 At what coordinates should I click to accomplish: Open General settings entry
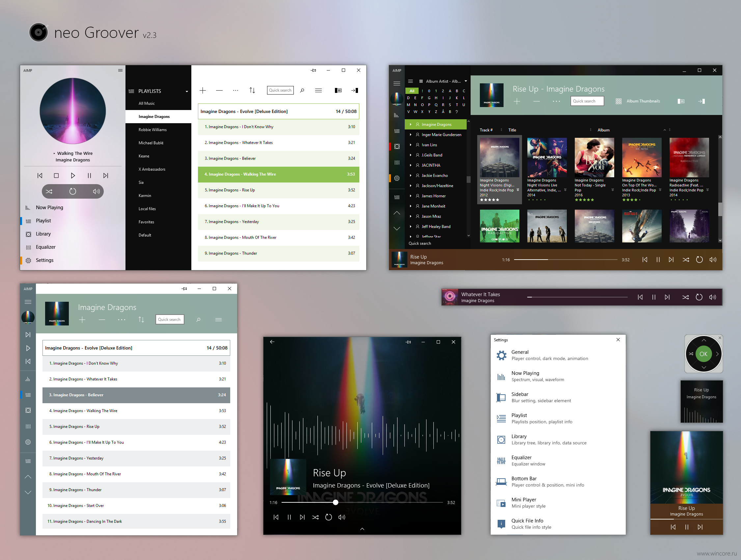[x=558, y=355]
